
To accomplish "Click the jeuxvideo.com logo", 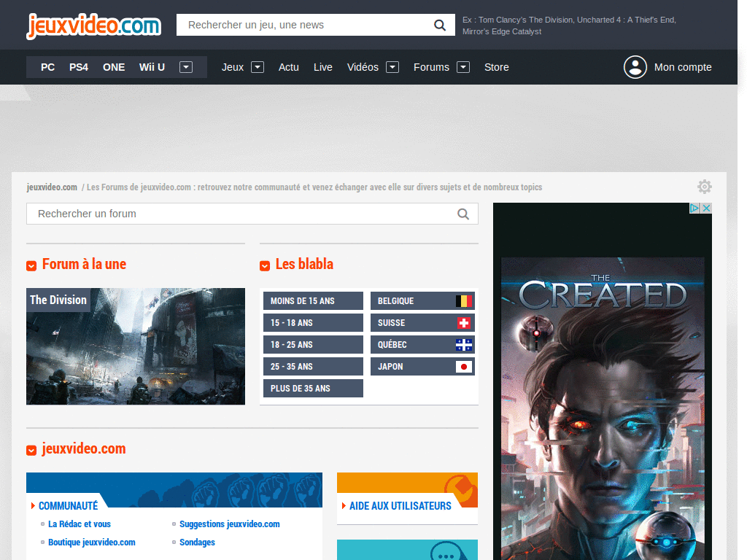I will coord(94,26).
